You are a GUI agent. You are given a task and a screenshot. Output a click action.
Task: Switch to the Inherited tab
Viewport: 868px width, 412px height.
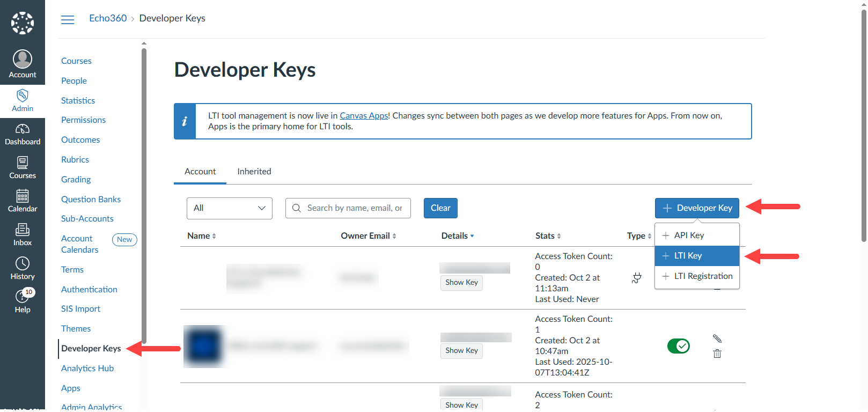coord(254,172)
